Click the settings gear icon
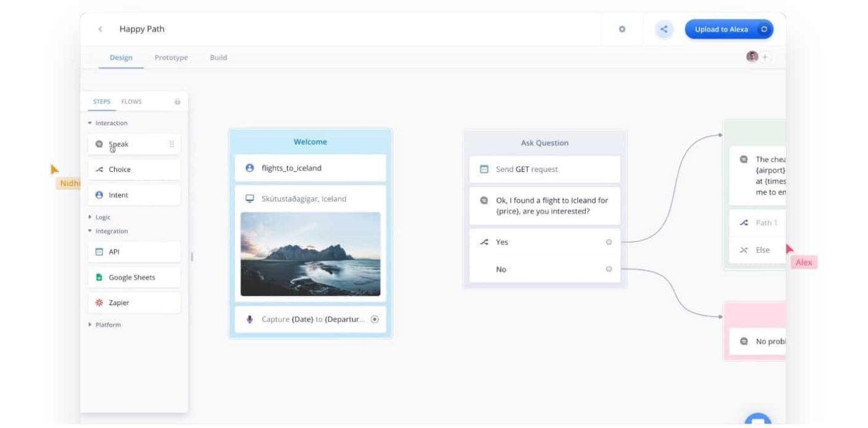 click(x=622, y=29)
